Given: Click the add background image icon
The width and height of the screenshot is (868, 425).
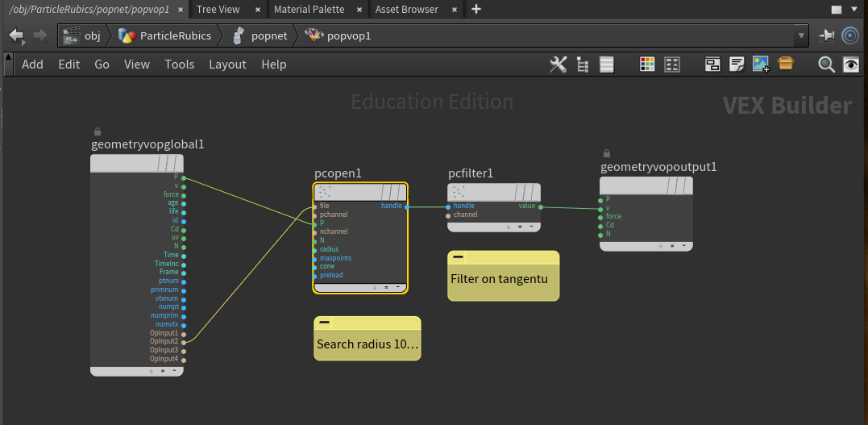Looking at the screenshot, I should tap(761, 65).
